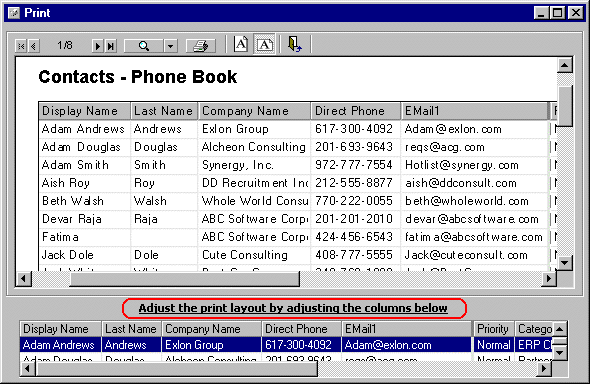Viewport: 590px width, 384px height.
Task: Click the preview horizontal scrollbar thumb
Action: pos(184,279)
